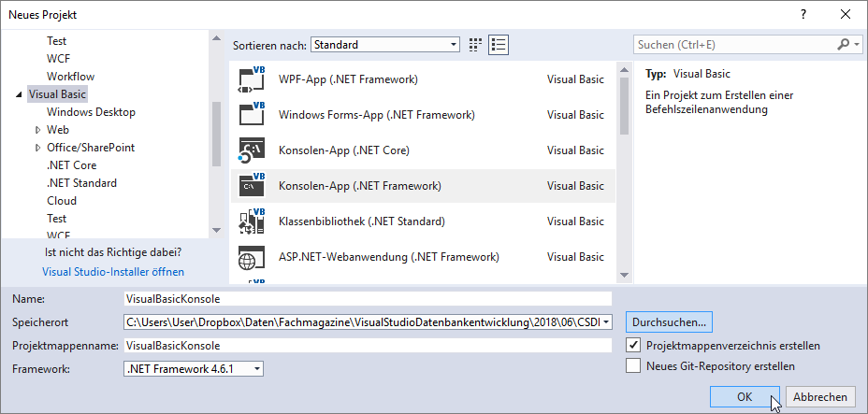The image size is (868, 414).
Task: Select Windows Desktop in the tree
Action: click(91, 111)
